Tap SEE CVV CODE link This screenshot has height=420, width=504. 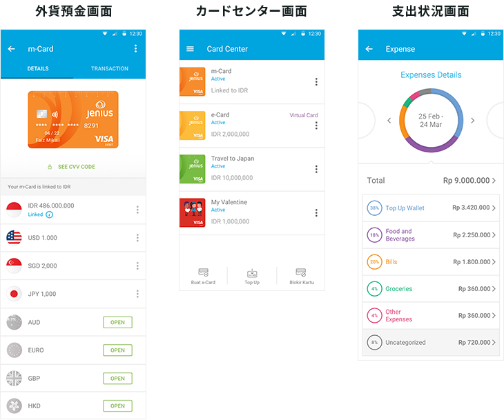point(72,167)
